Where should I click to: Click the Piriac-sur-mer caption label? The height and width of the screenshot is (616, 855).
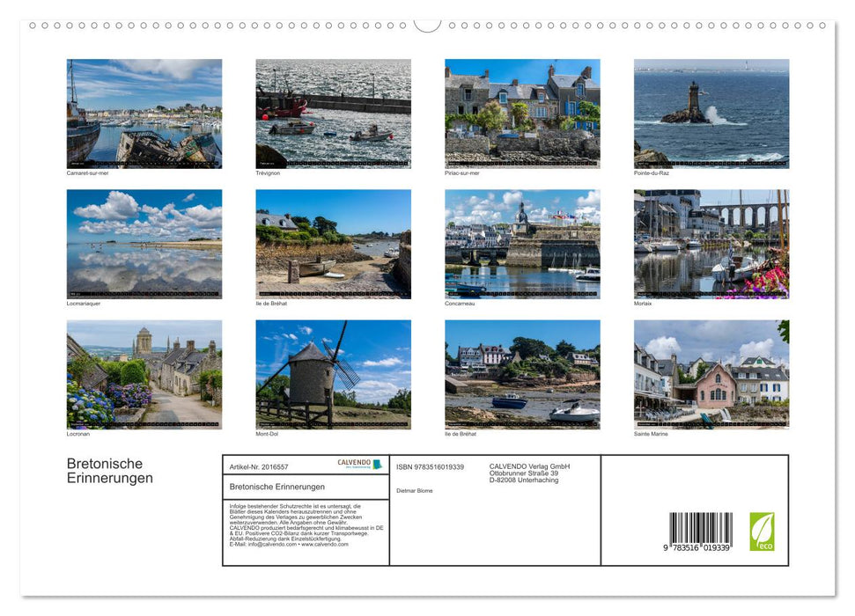pyautogui.click(x=463, y=173)
